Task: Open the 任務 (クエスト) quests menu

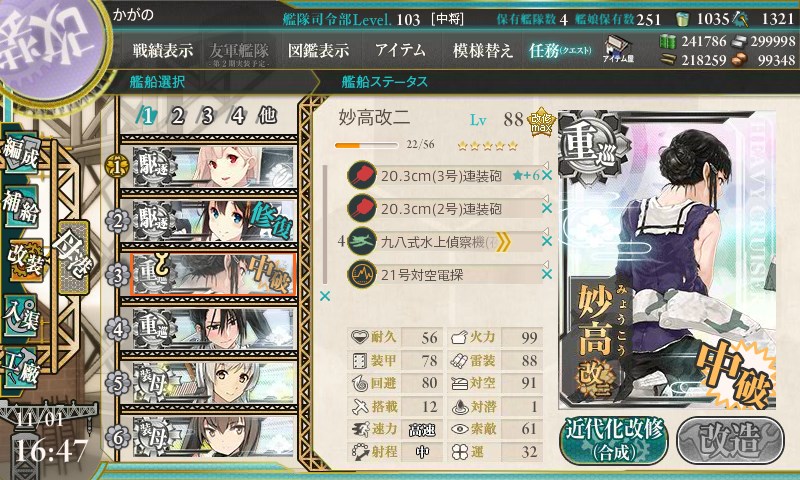Action: (560, 50)
